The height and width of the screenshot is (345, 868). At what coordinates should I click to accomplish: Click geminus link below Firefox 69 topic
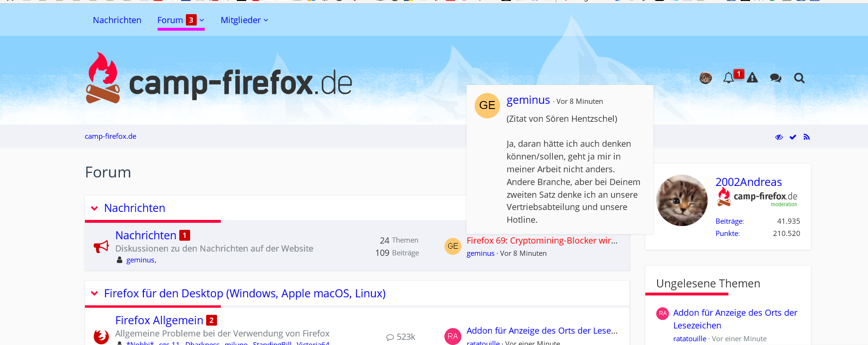point(480,253)
